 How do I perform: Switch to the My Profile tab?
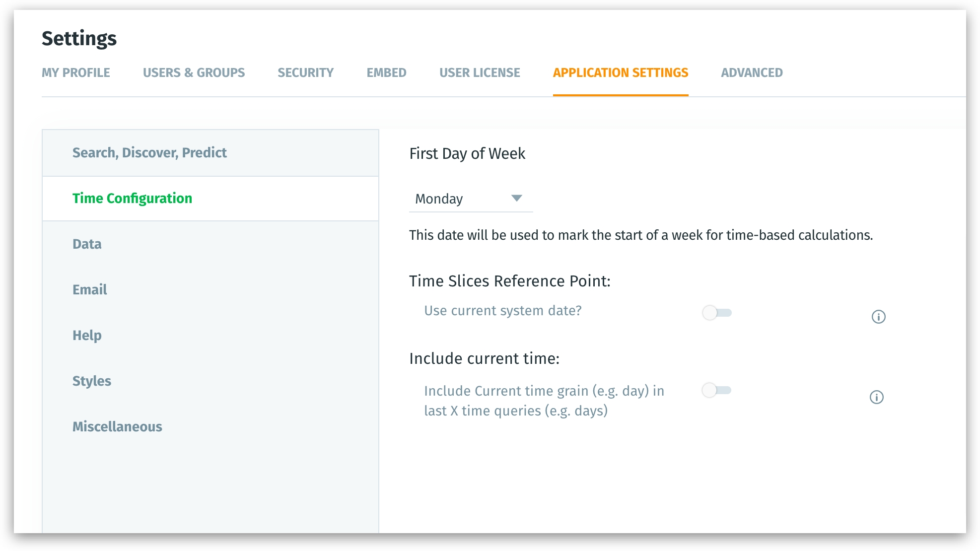point(76,72)
